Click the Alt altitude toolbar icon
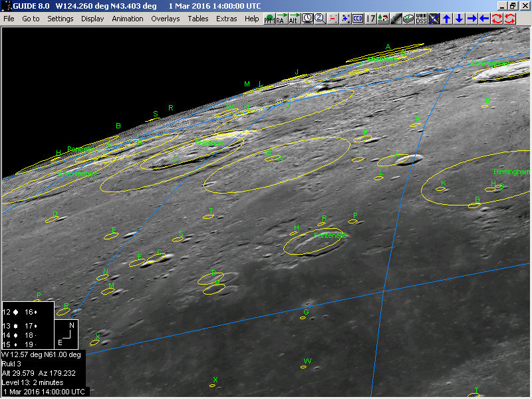 294,19
